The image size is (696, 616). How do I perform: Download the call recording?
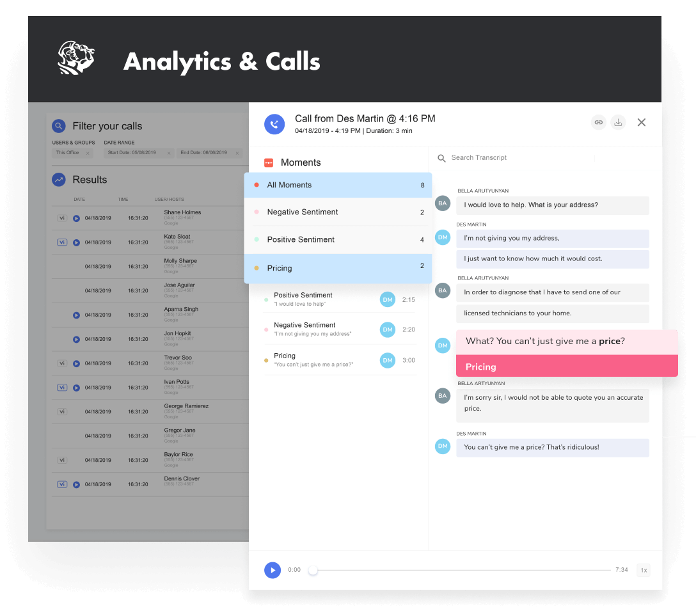618,122
